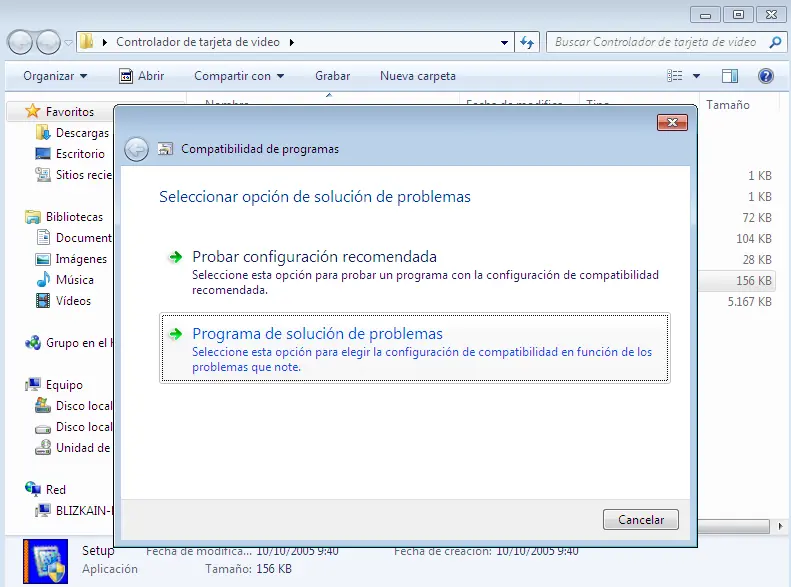Click the Setup application thumbnail in details pane
Viewport: 791px width, 587px height.
(45, 561)
